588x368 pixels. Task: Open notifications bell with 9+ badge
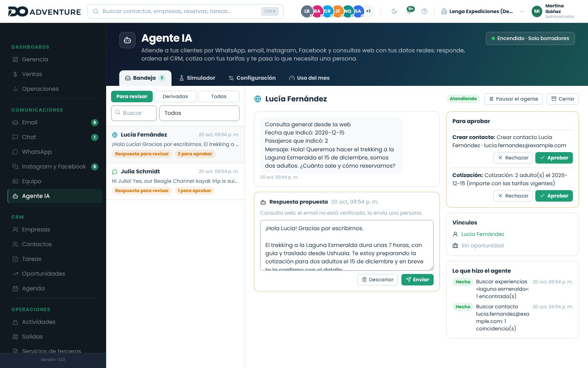[410, 11]
